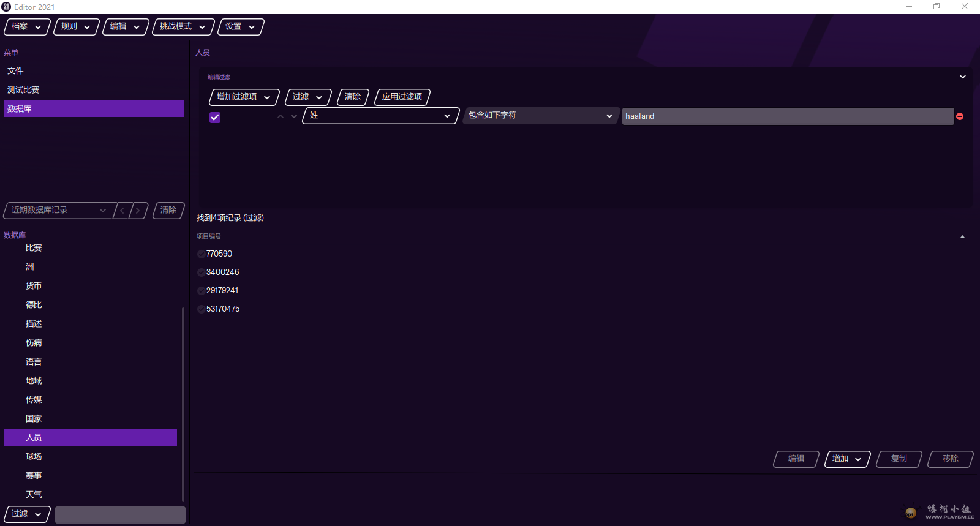Click the previous database record arrow
The height and width of the screenshot is (526, 980).
click(x=123, y=211)
